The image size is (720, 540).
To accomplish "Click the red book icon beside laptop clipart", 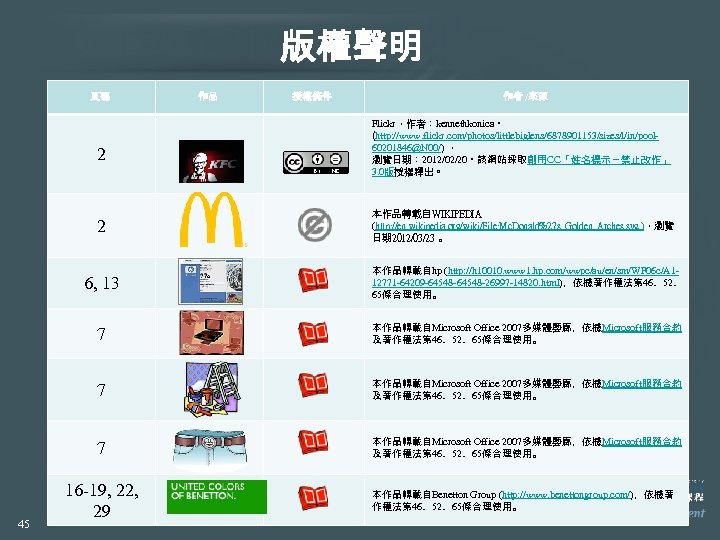I will (313, 334).
